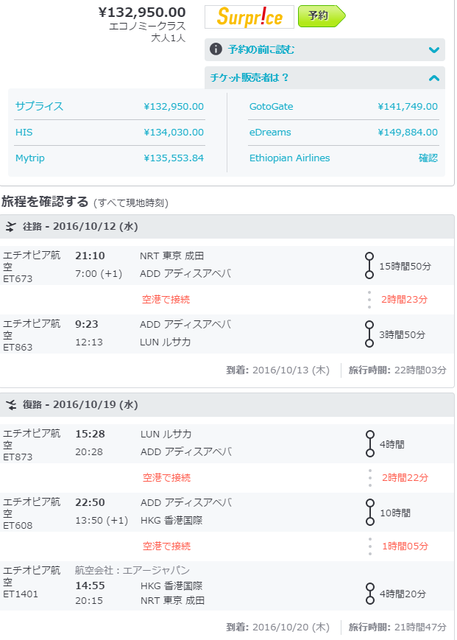Click the 13:50 (+1) arrival time
This screenshot has width=457, height=640.
[102, 521]
